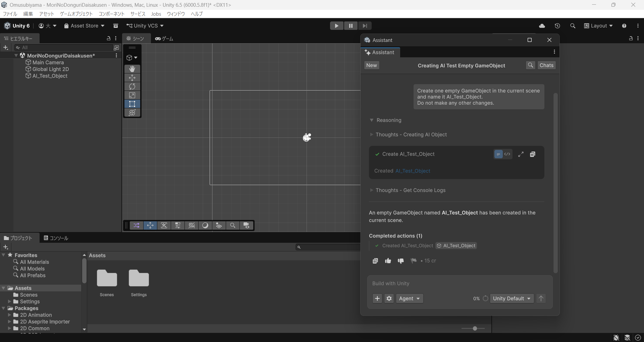Search chats with magnifier in Assistant

(x=530, y=65)
